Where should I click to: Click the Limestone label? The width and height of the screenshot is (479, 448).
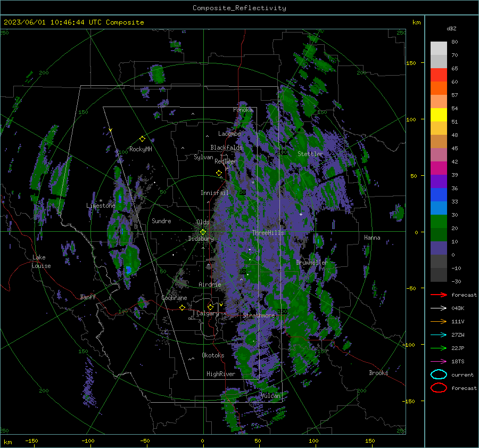[x=101, y=206]
